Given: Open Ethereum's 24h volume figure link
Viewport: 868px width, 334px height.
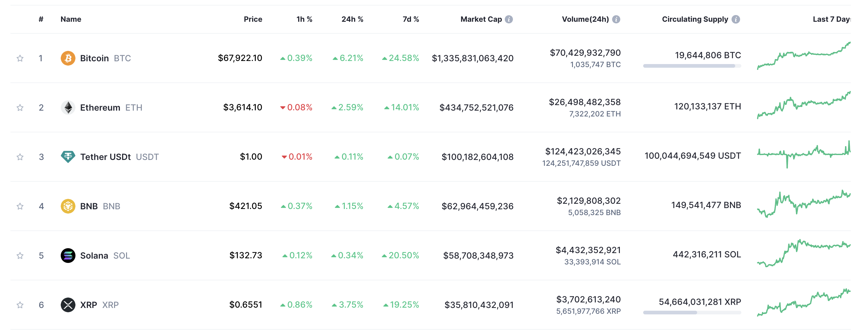Looking at the screenshot, I should click(x=584, y=102).
